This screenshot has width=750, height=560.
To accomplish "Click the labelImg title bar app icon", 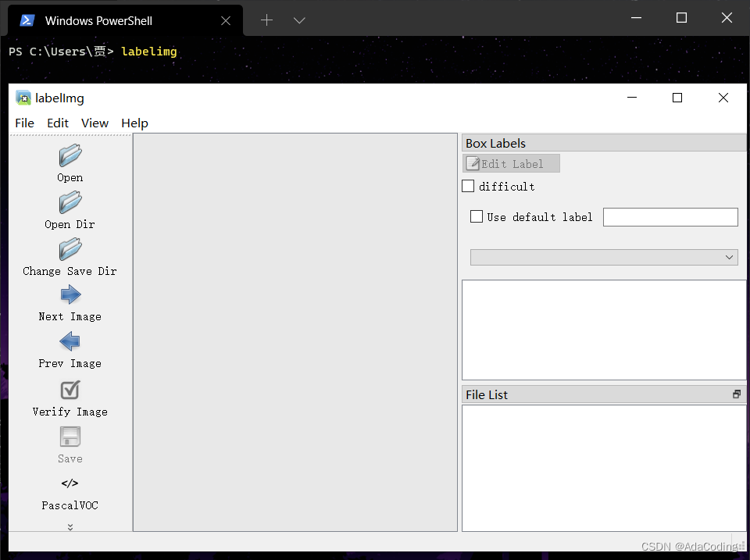I will pyautogui.click(x=23, y=98).
